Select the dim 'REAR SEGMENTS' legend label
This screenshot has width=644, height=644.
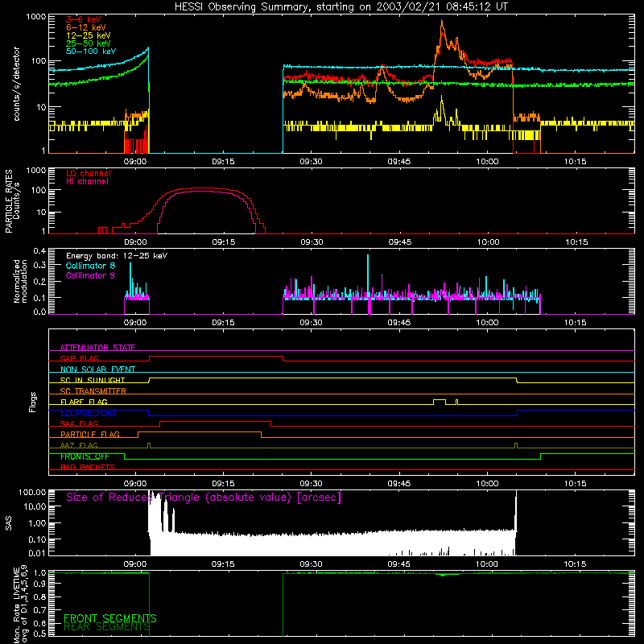tap(107, 627)
